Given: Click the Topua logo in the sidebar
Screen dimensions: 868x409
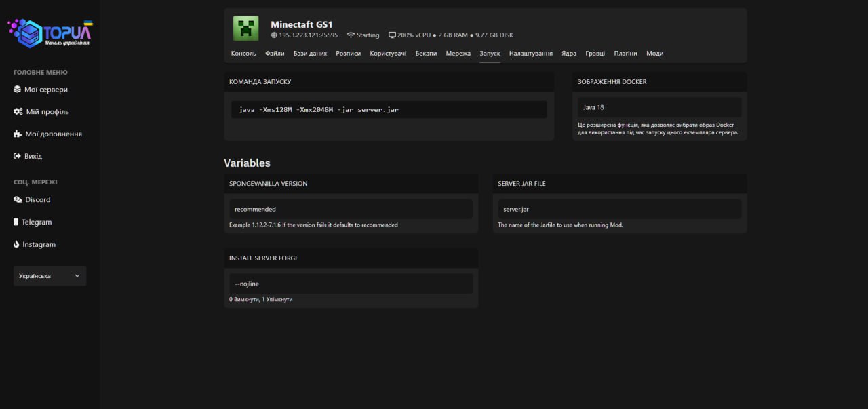Looking at the screenshot, I should coord(50,32).
